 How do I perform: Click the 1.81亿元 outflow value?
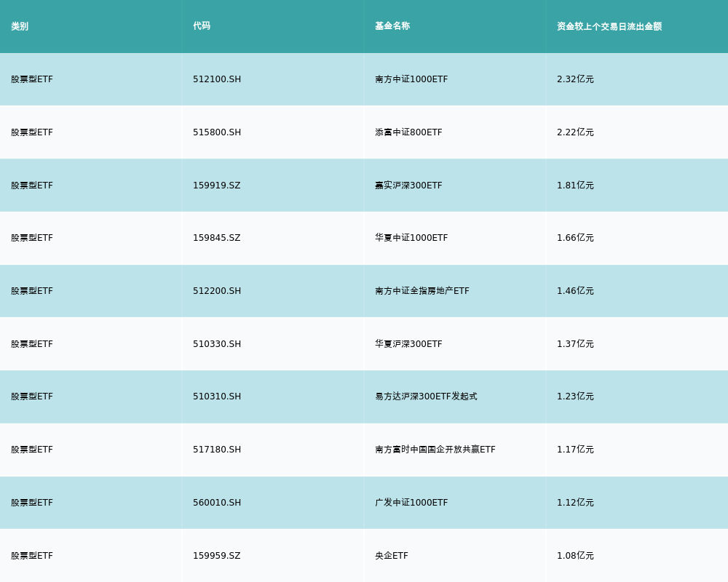[575, 186]
